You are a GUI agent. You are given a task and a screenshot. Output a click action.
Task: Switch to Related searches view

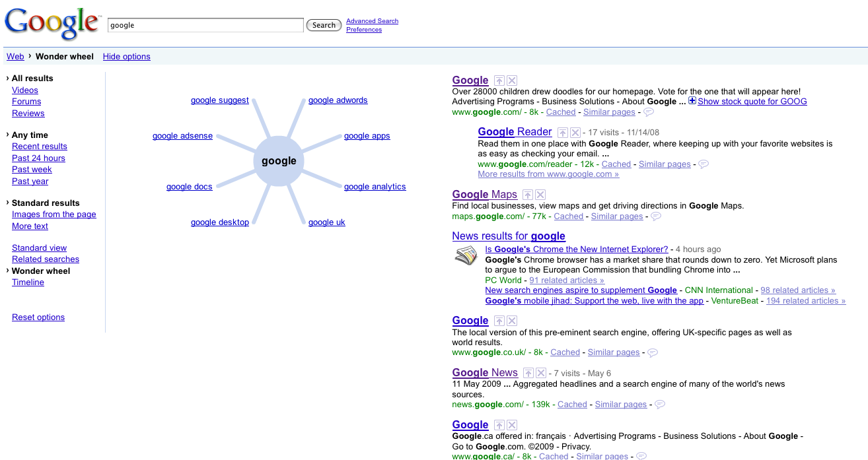(x=46, y=259)
